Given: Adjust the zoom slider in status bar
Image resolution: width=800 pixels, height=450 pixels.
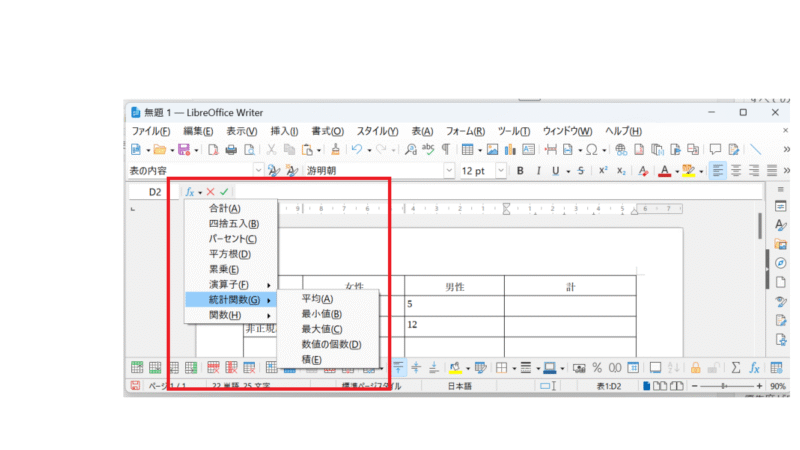Looking at the screenshot, I should [726, 386].
